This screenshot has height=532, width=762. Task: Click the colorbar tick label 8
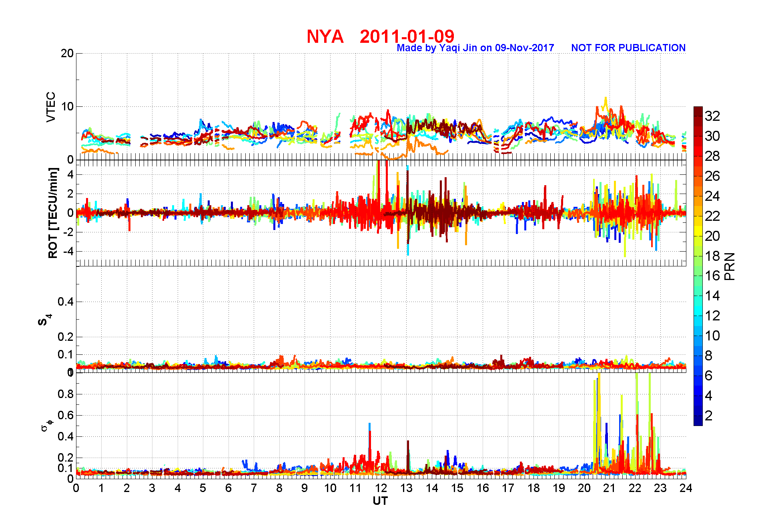coord(709,356)
